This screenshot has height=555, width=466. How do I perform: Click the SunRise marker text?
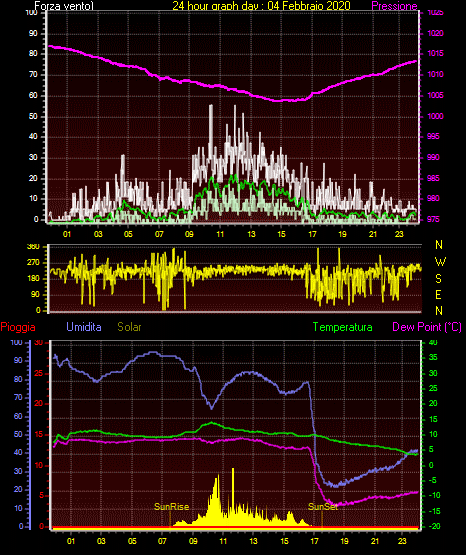click(x=171, y=507)
